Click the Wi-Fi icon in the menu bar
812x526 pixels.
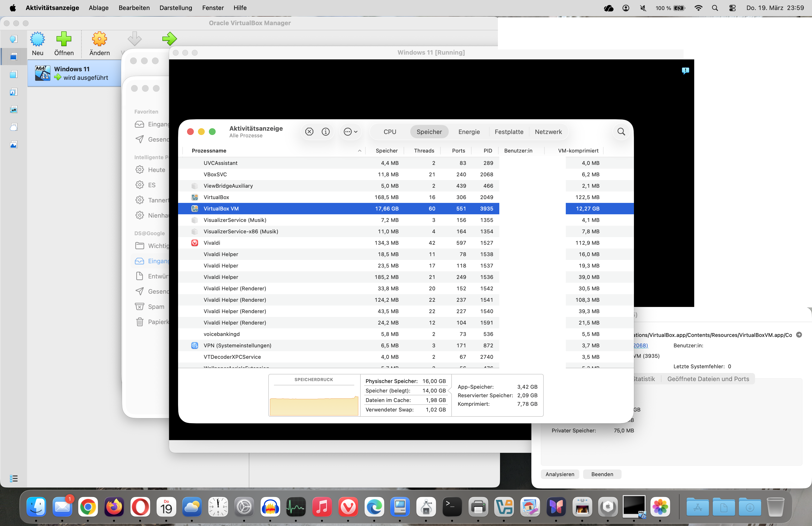point(698,8)
